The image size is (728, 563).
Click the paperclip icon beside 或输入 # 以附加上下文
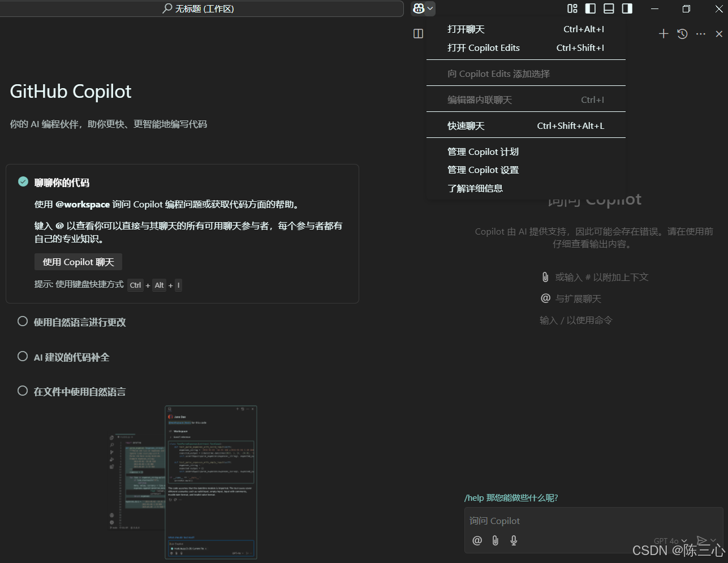coord(545,277)
